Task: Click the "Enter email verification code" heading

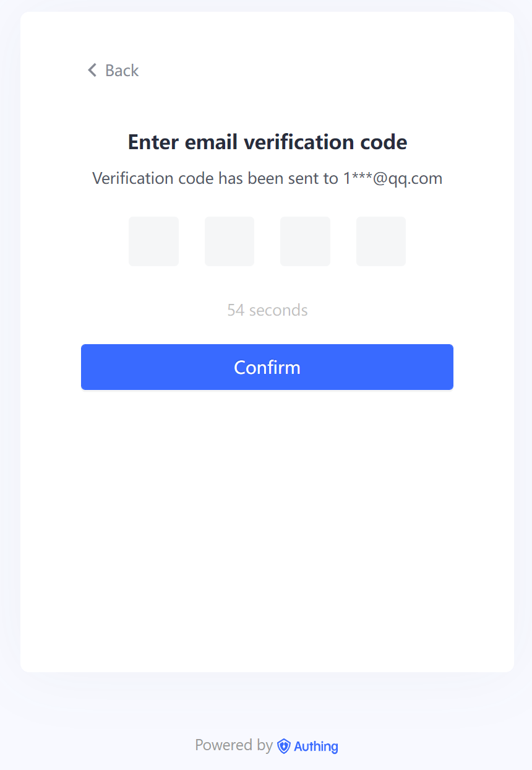Action: pyautogui.click(x=267, y=142)
